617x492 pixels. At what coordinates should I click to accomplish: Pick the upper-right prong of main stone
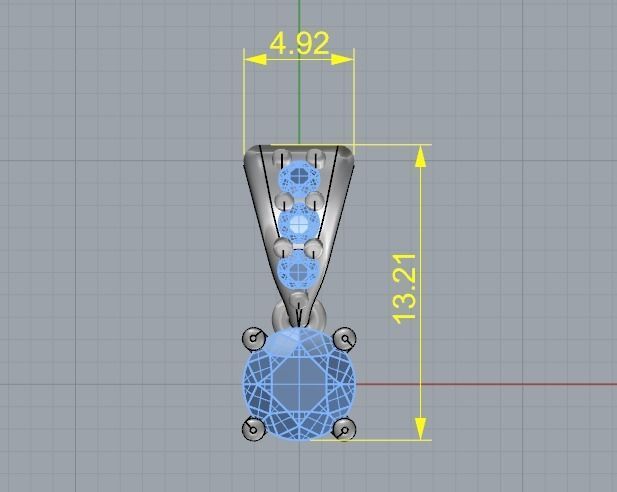click(345, 338)
